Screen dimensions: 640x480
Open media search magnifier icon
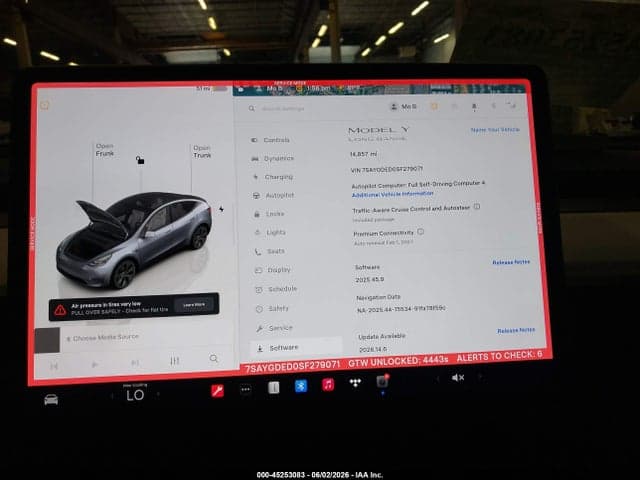click(213, 358)
